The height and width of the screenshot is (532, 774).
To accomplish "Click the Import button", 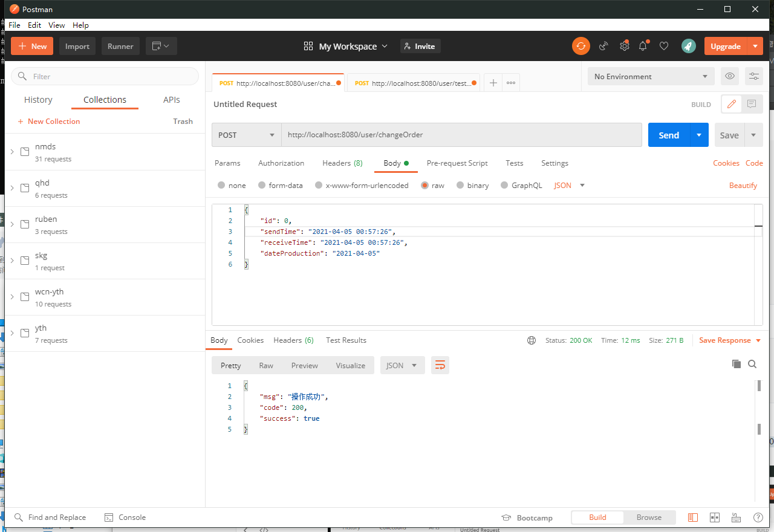I will pos(77,46).
